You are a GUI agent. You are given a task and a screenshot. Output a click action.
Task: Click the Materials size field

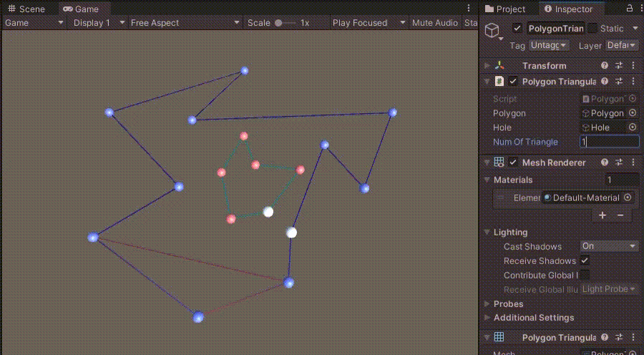[622, 180]
